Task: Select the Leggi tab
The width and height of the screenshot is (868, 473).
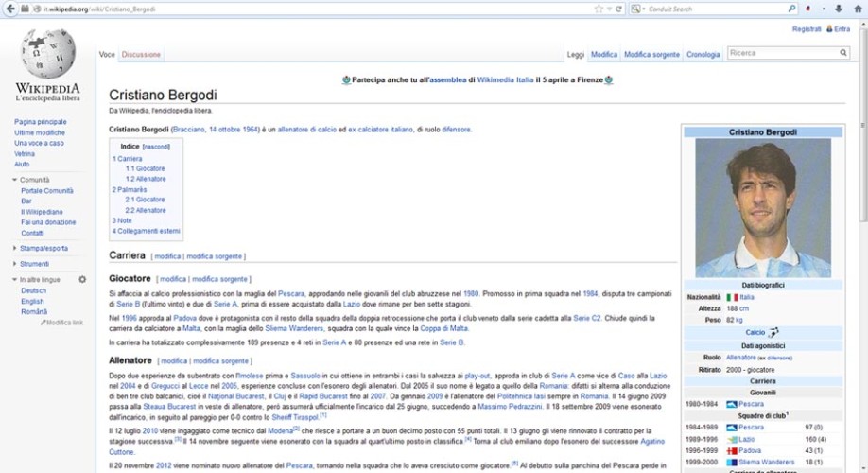Action: coord(575,54)
